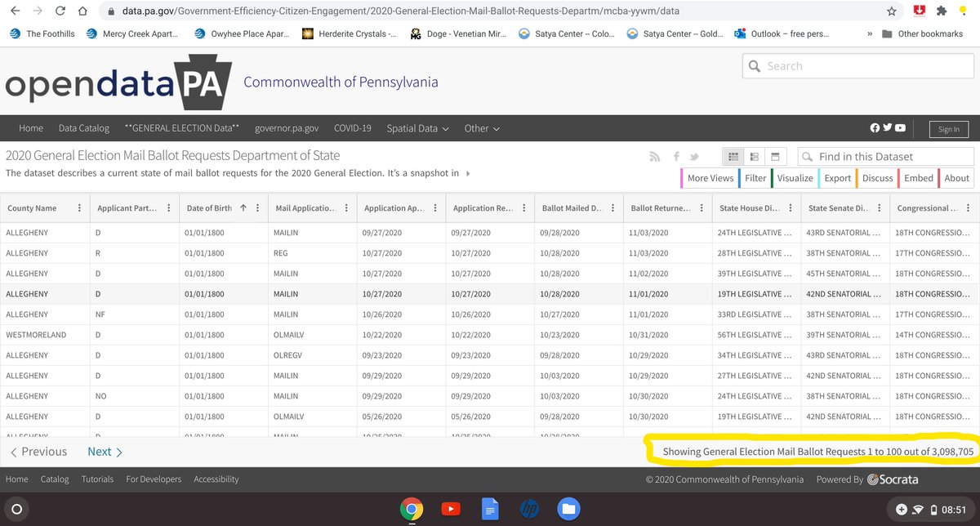Open the Ballot Mailed Date column menu

point(612,208)
